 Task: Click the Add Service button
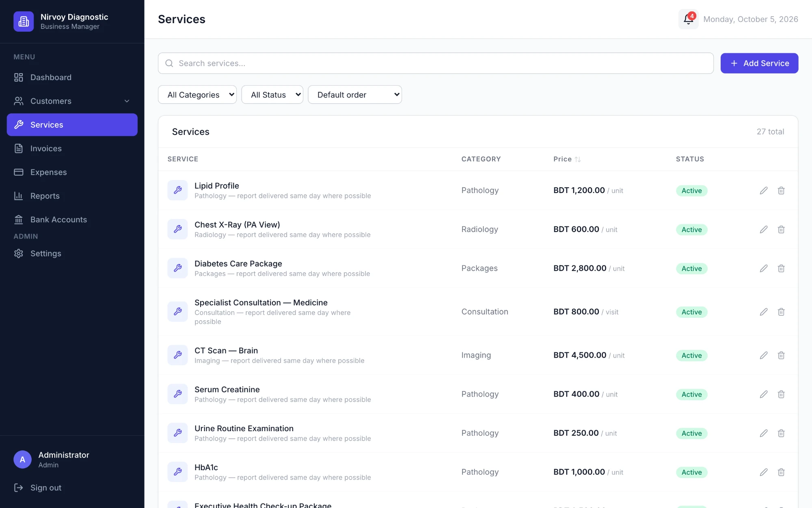[x=759, y=63]
